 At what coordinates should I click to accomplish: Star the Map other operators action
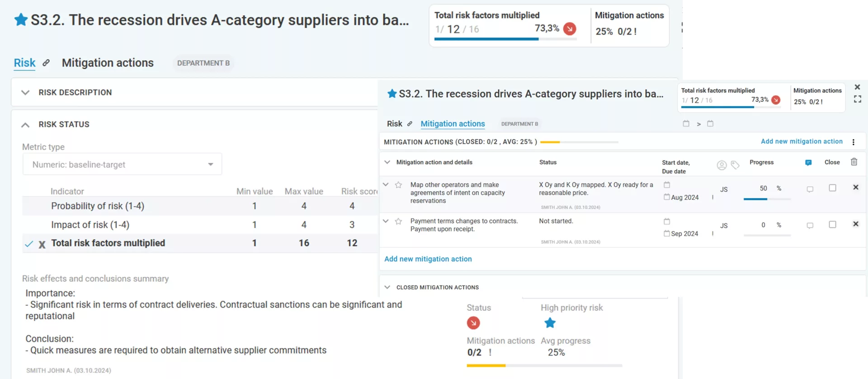click(x=398, y=185)
